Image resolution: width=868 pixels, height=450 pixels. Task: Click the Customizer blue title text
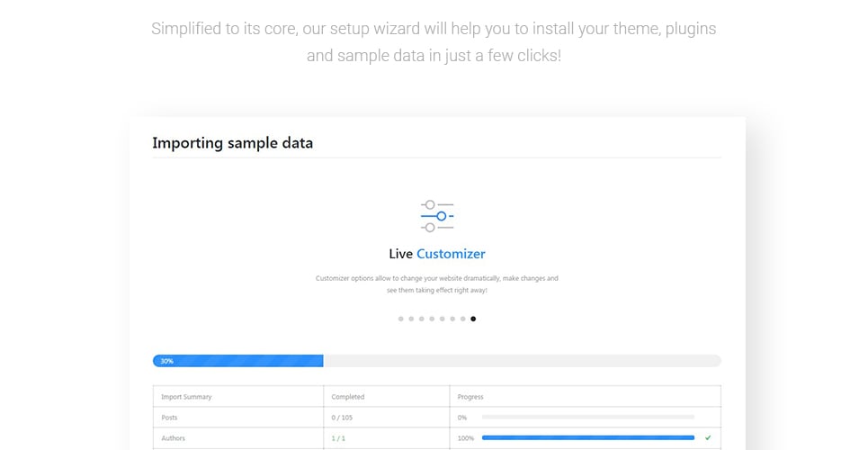click(451, 254)
